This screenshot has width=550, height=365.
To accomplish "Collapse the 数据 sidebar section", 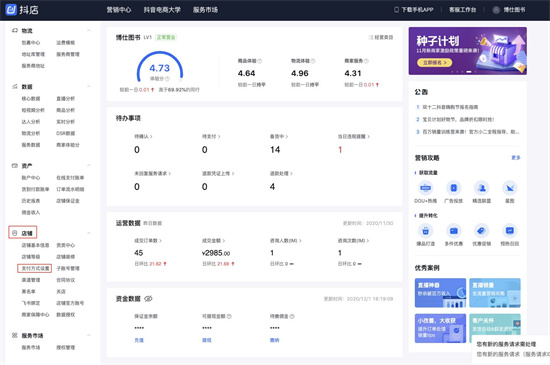I will coord(89,87).
